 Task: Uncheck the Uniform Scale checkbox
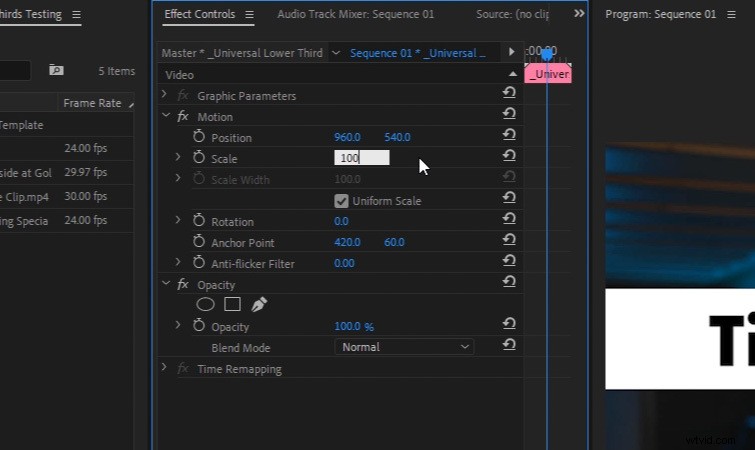point(341,201)
